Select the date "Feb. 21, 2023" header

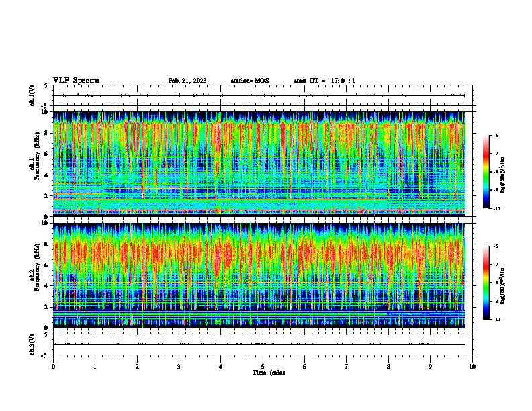[187, 81]
